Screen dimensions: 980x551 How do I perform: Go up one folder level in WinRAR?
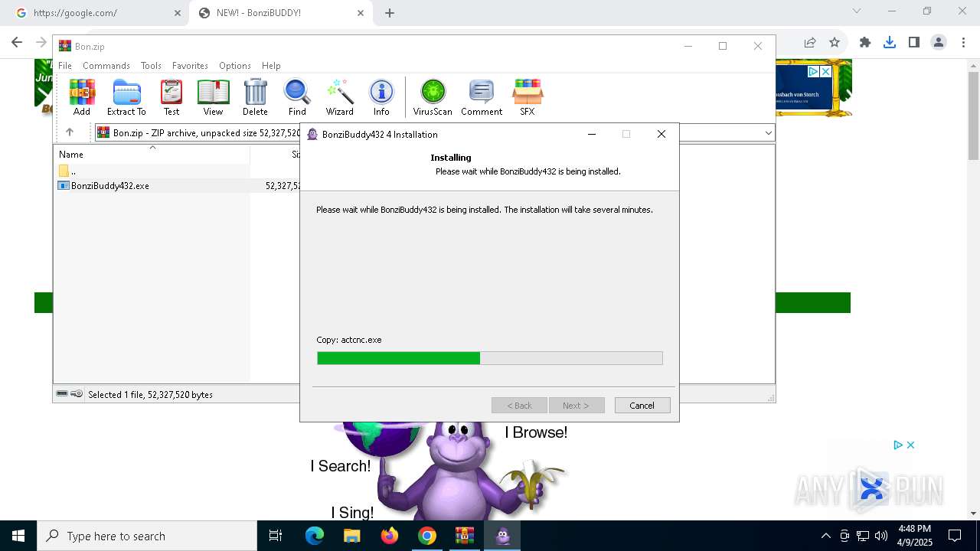tap(70, 132)
